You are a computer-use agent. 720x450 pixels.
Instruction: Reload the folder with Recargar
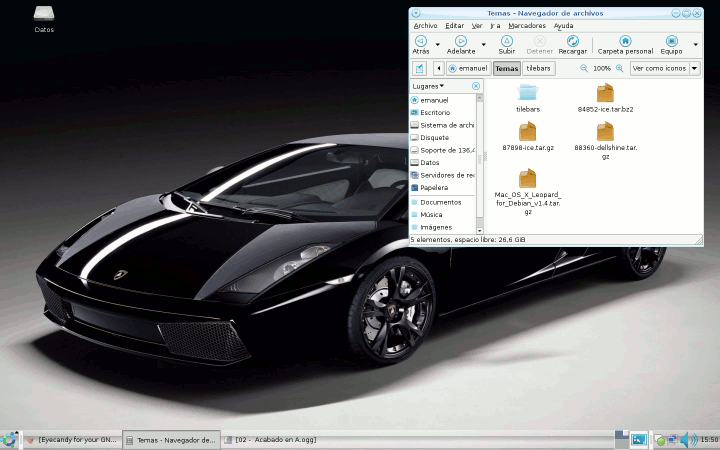(x=572, y=41)
